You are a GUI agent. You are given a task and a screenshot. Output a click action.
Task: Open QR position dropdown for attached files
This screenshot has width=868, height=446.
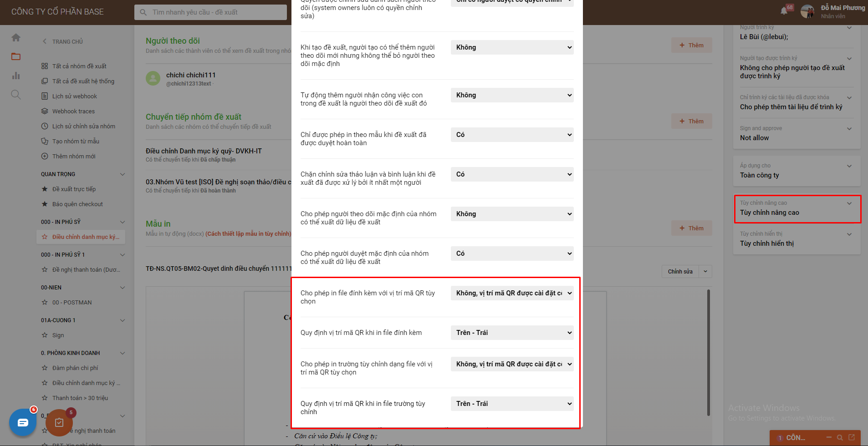coord(512,333)
